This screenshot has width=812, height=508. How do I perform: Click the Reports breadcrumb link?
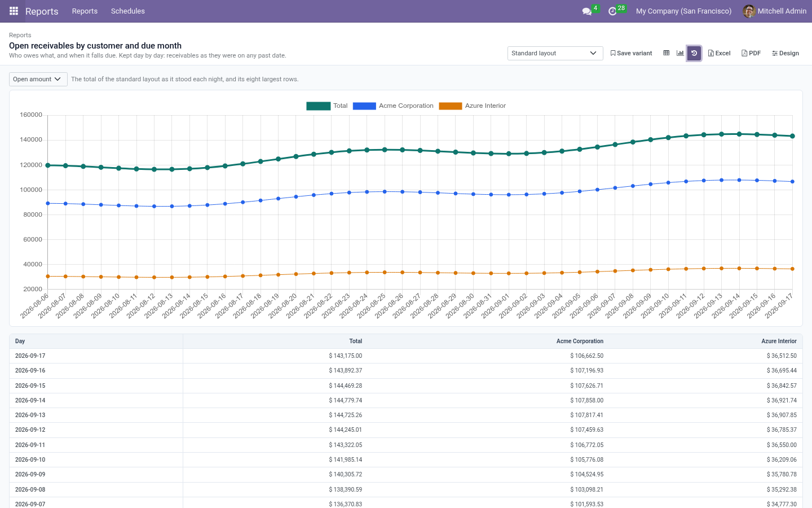[20, 35]
